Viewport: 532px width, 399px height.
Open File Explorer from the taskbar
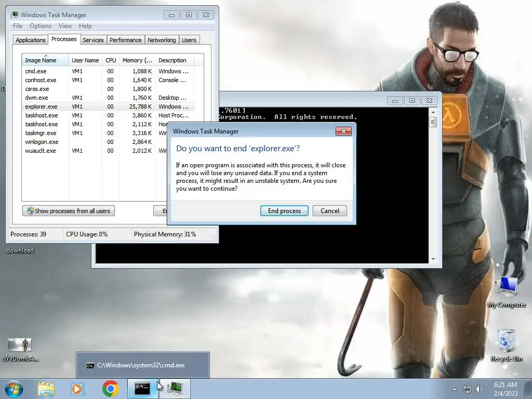click(x=46, y=389)
